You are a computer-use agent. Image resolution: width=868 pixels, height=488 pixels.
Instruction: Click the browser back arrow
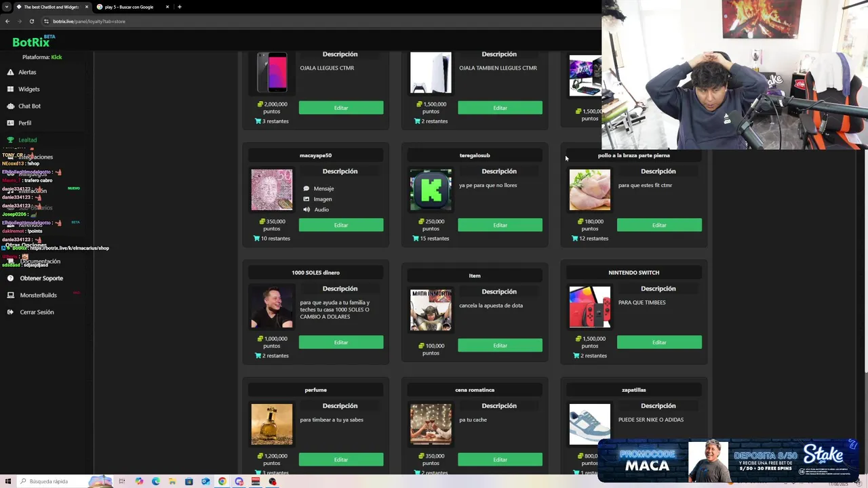[x=7, y=21]
